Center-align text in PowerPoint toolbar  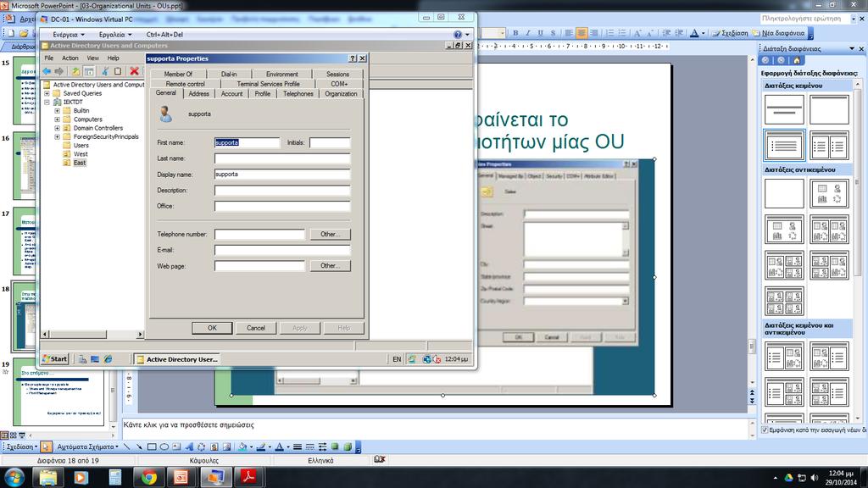581,33
